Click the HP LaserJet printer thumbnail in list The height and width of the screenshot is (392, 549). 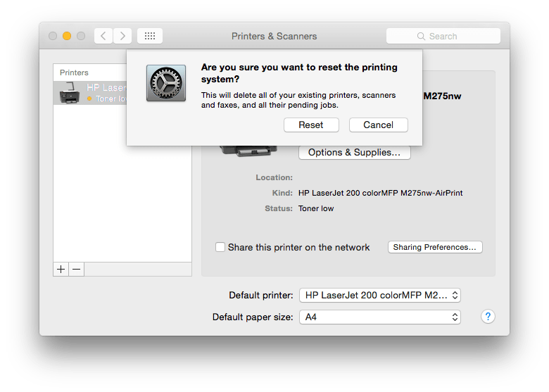point(70,93)
